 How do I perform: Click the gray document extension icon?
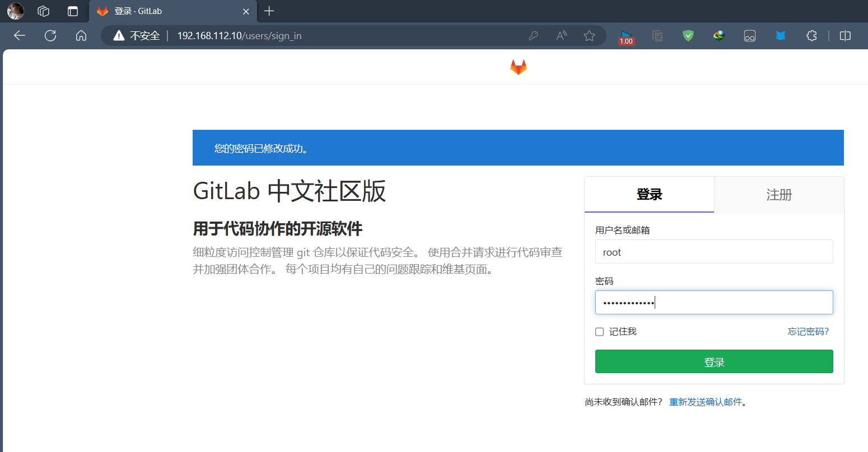pos(657,36)
